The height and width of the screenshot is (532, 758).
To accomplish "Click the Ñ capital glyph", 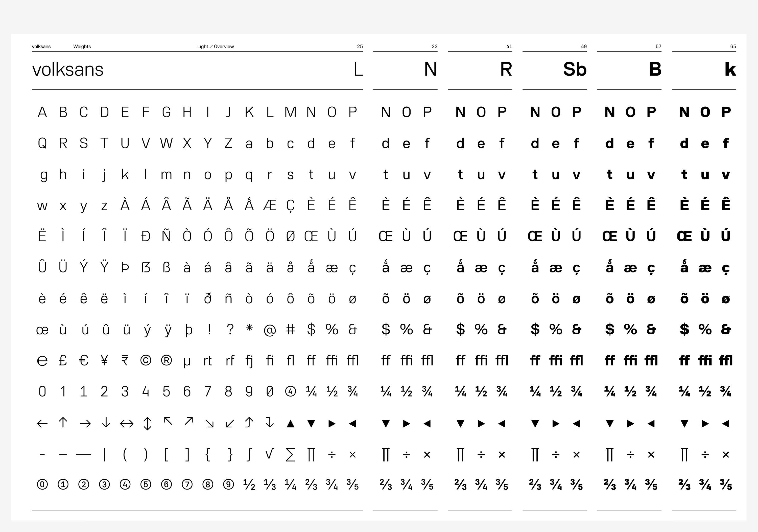I will tap(167, 235).
